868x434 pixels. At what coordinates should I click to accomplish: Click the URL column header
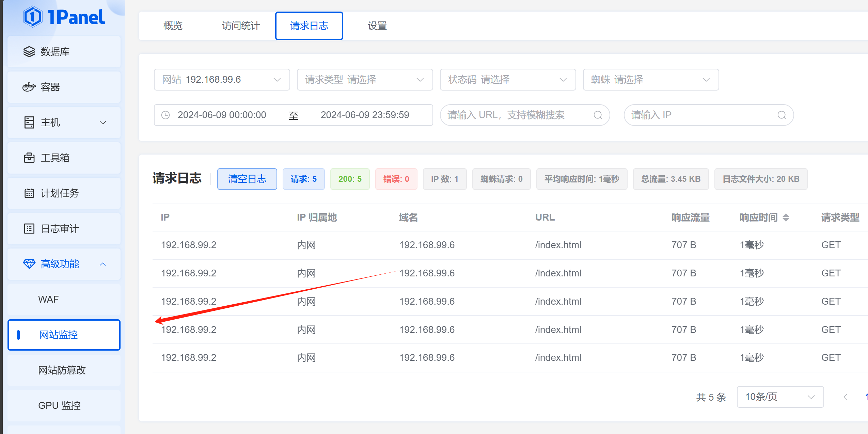pos(545,218)
